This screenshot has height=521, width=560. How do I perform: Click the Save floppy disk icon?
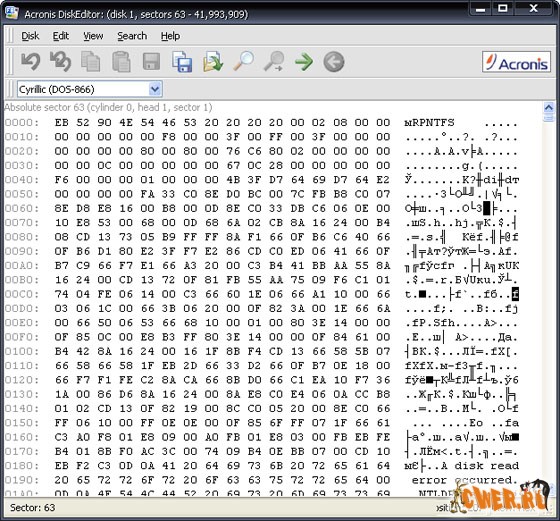point(151,61)
